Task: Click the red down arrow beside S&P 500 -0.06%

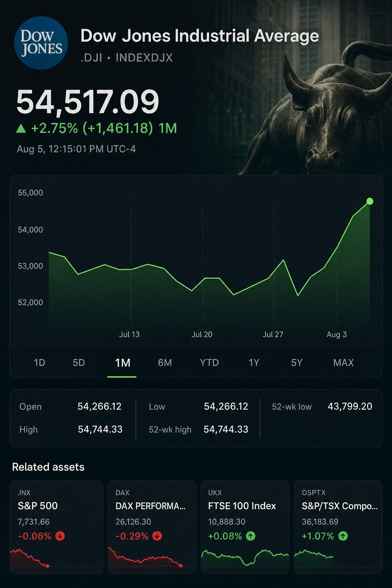Action: (60, 536)
